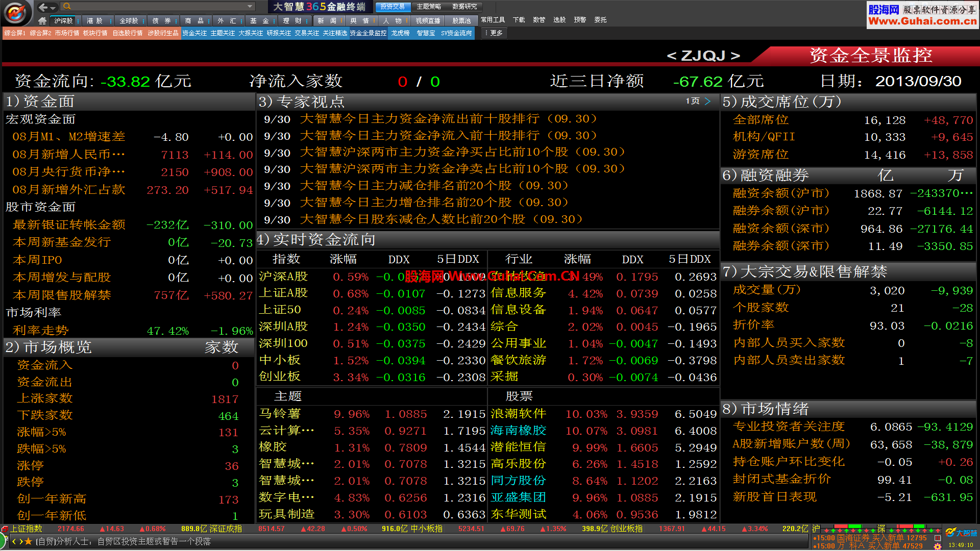Select the 信息服务 industry row
Viewport: 980px width, 551px height.
(x=604, y=293)
